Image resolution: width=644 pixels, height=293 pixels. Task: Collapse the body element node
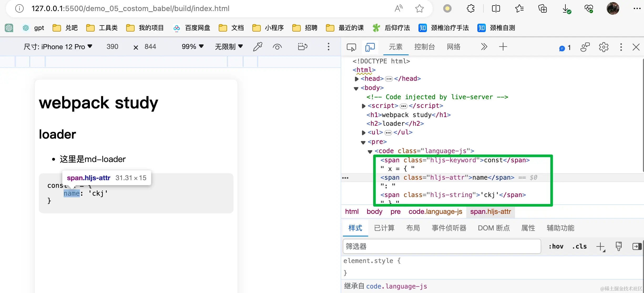coord(356,88)
